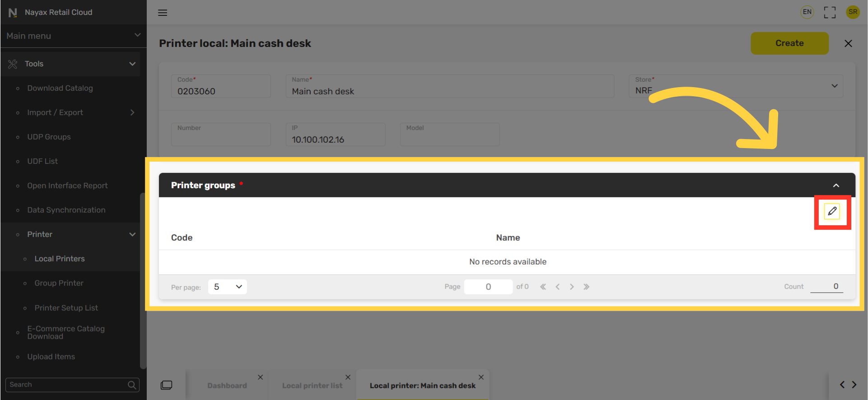Collapse the Tools menu section
Screen dimensions: 868x400
point(132,64)
